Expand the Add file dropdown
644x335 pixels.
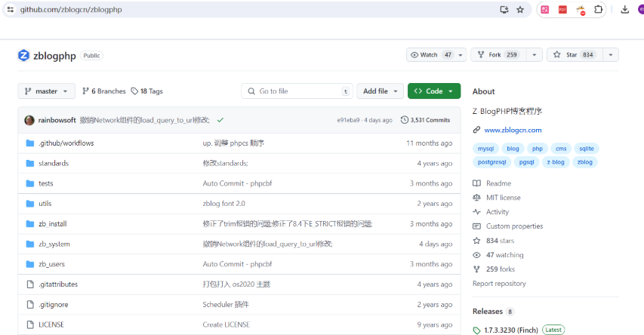coord(380,91)
